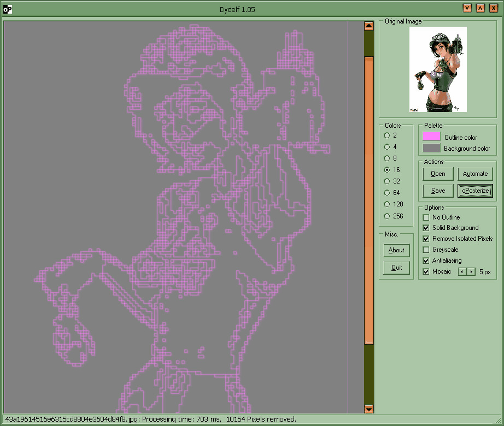Image resolution: width=504 pixels, height=426 pixels.
Task: Toggle Remove Isolated Pixels checkbox
Action: (426, 239)
